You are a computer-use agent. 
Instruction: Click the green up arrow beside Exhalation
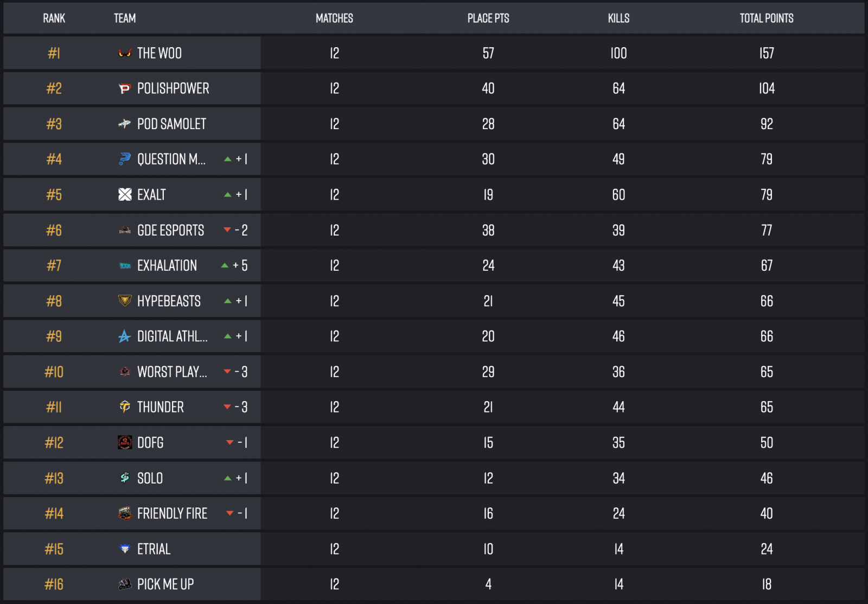[x=225, y=265]
